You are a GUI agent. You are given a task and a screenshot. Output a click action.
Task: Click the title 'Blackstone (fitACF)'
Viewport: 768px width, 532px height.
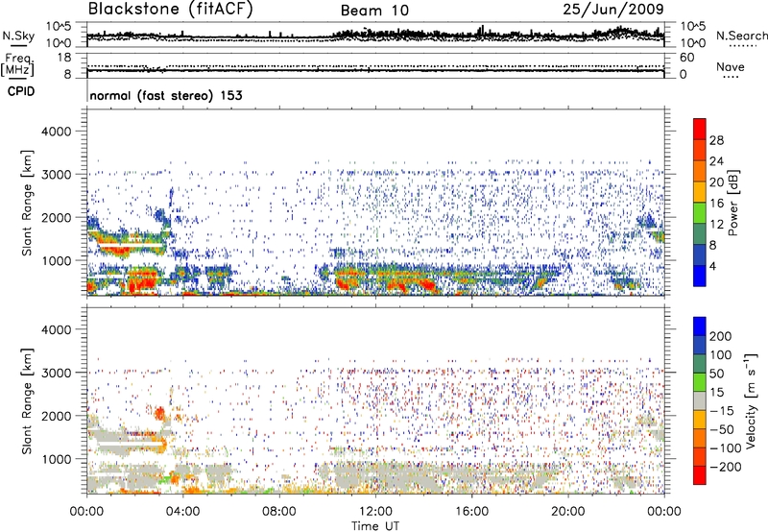point(171,9)
